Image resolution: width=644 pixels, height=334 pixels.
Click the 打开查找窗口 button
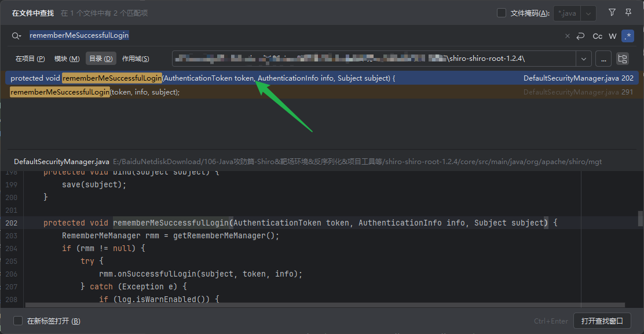(602, 321)
